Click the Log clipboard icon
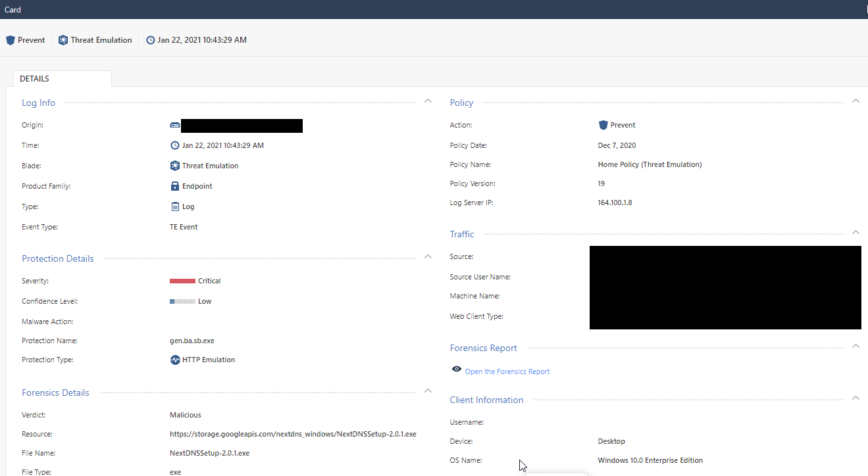Viewport: 868px width, 476px height. (x=175, y=206)
